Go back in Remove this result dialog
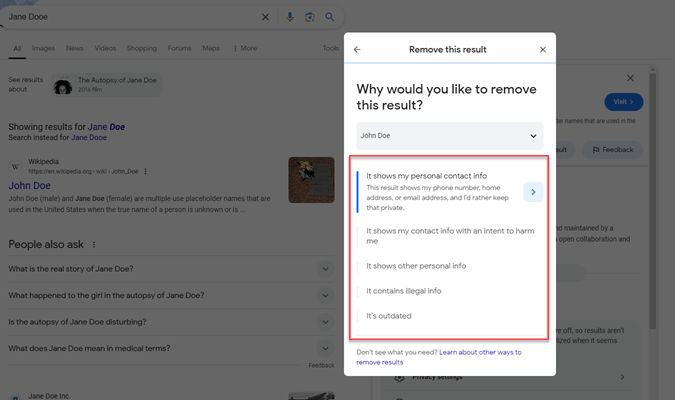Image resolution: width=675 pixels, height=400 pixels. [357, 50]
